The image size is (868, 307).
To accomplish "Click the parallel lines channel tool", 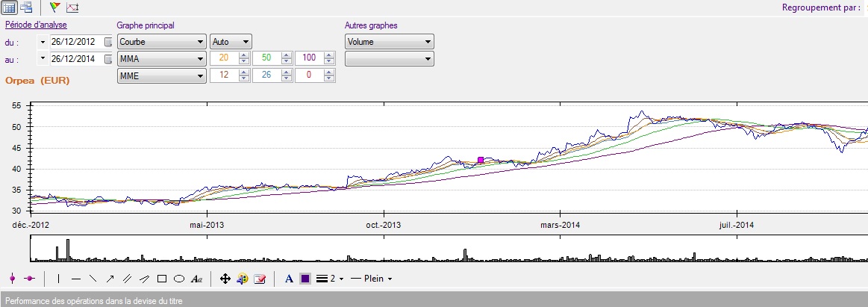I will pos(128,279).
